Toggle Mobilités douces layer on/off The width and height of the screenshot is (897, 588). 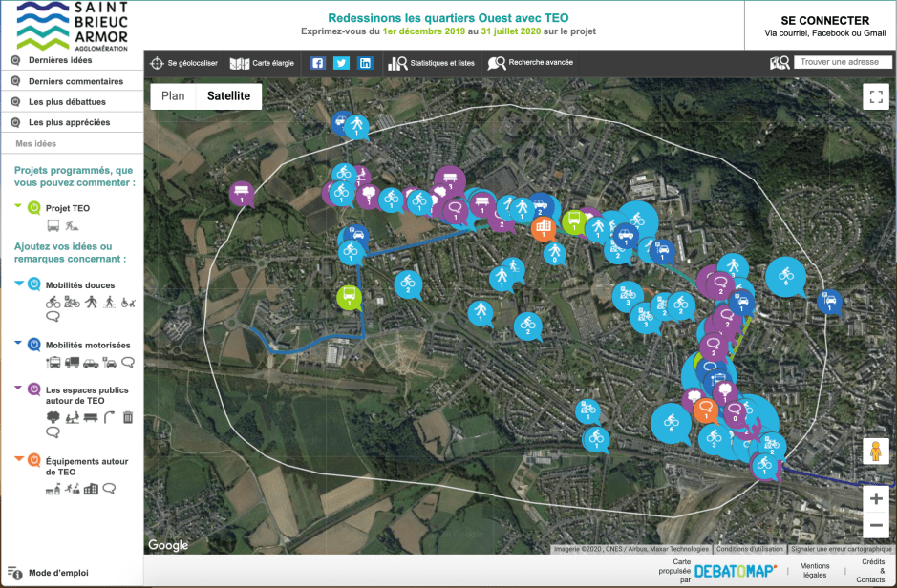coord(33,284)
